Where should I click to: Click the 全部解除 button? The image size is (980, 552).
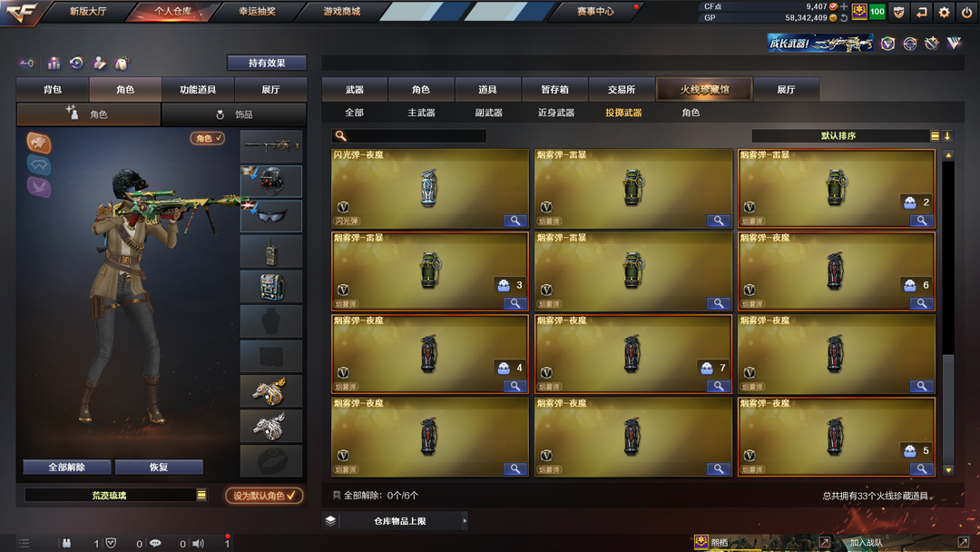click(67, 467)
